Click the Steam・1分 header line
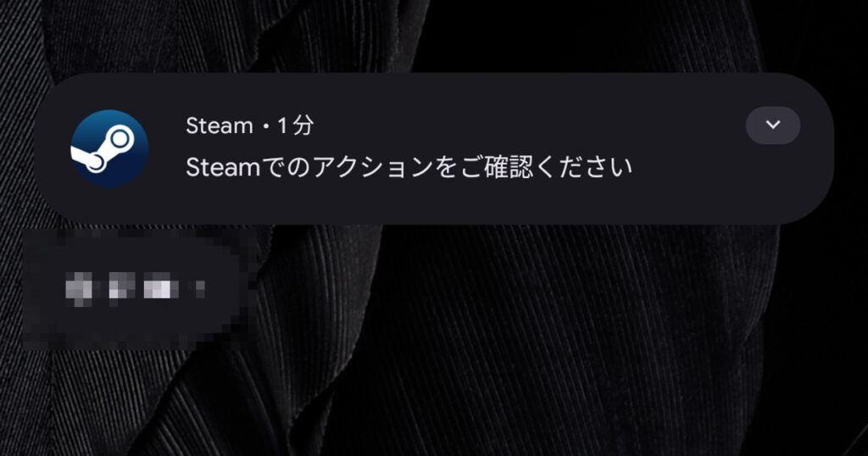The width and height of the screenshot is (868, 456). [250, 125]
